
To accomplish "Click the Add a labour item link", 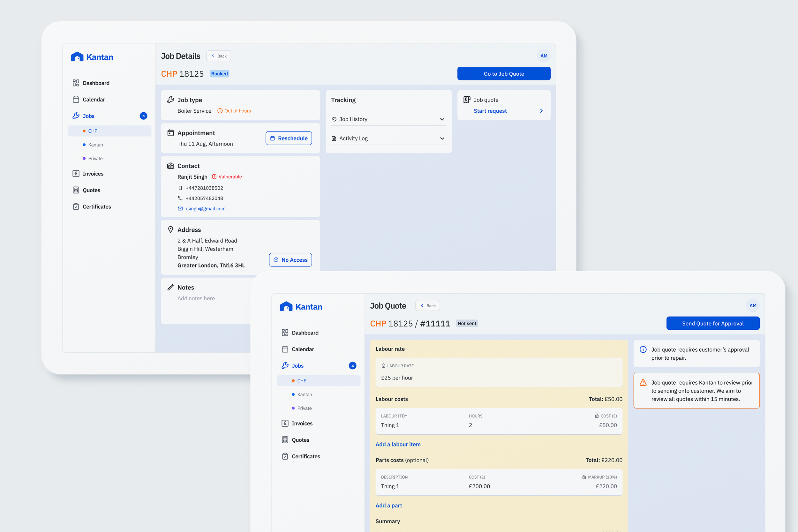I will (398, 444).
